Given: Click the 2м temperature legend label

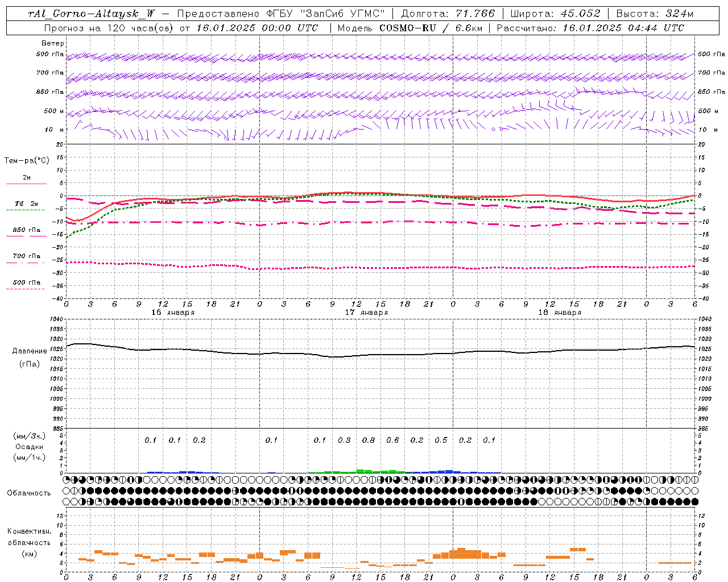Looking at the screenshot, I should (27, 178).
